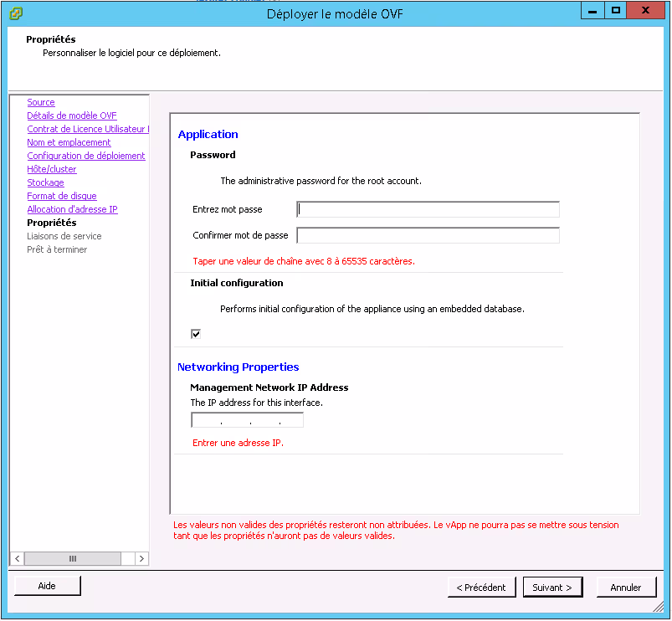The height and width of the screenshot is (621, 672).
Task: Toggle the Initial configuration checkbox
Action: pos(196,334)
